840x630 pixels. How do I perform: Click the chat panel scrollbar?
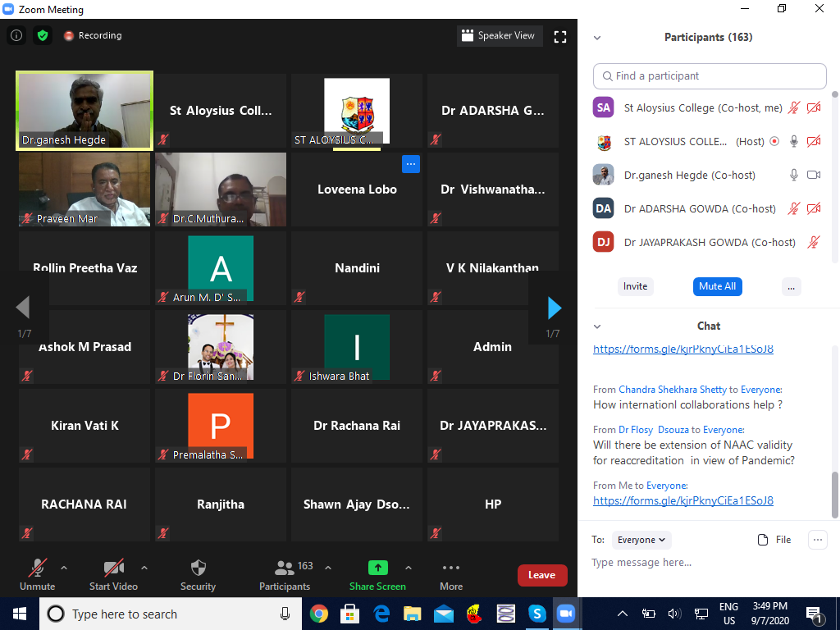coord(834,495)
